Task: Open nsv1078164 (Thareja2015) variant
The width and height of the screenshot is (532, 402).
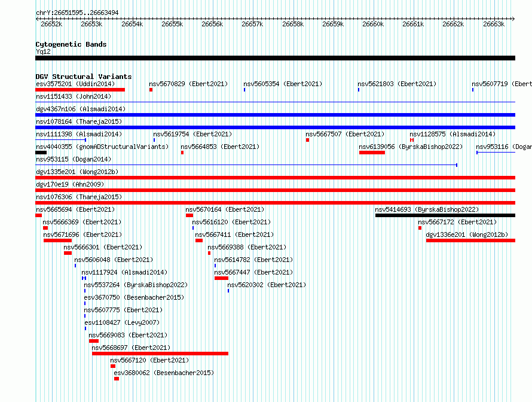Action: 79,121
